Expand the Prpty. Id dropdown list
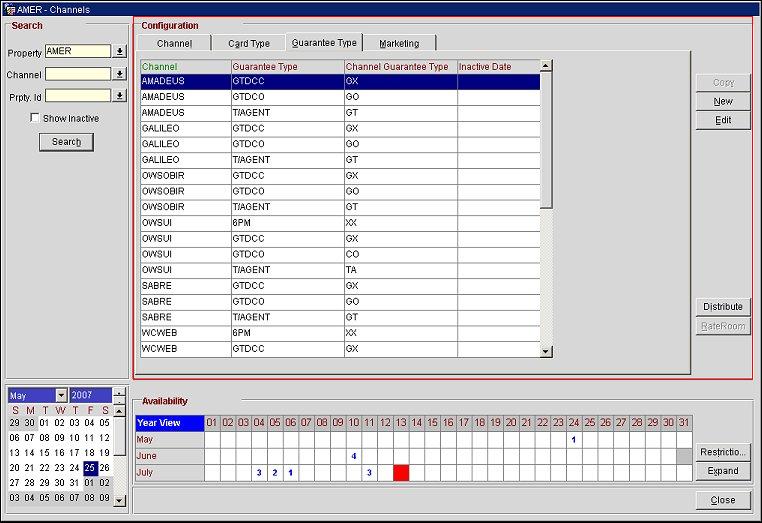 120,96
